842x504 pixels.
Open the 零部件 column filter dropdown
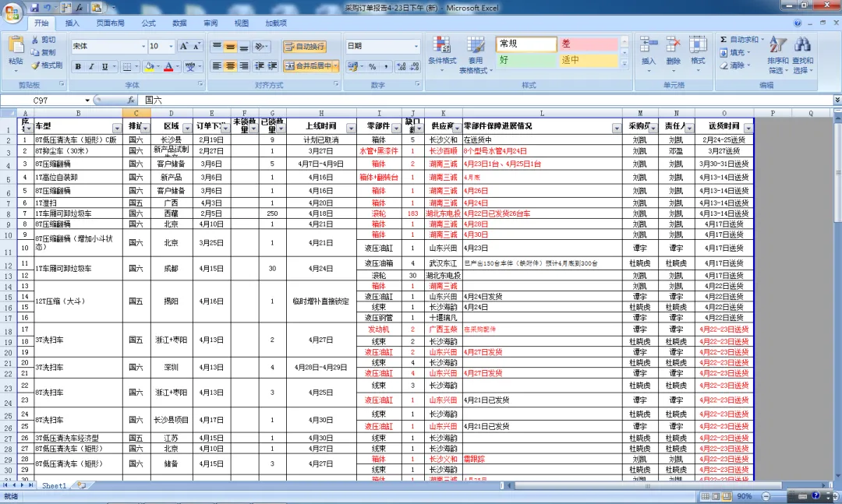[396, 129]
